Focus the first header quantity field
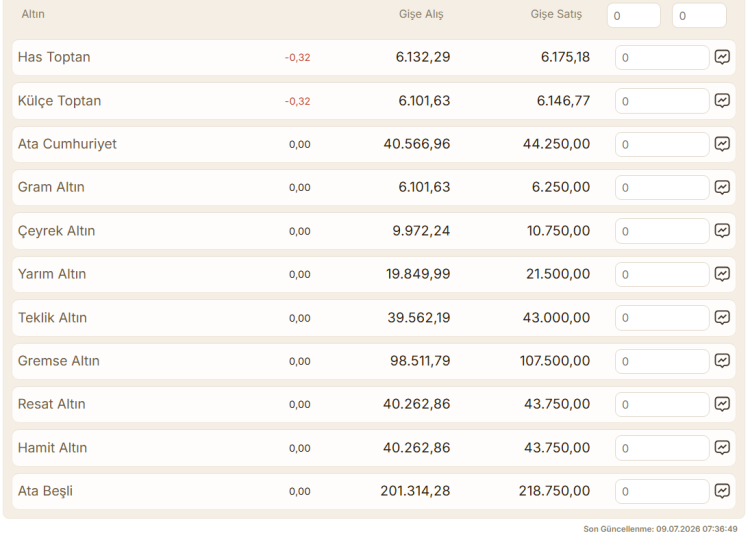This screenshot has width=750, height=540. (634, 16)
